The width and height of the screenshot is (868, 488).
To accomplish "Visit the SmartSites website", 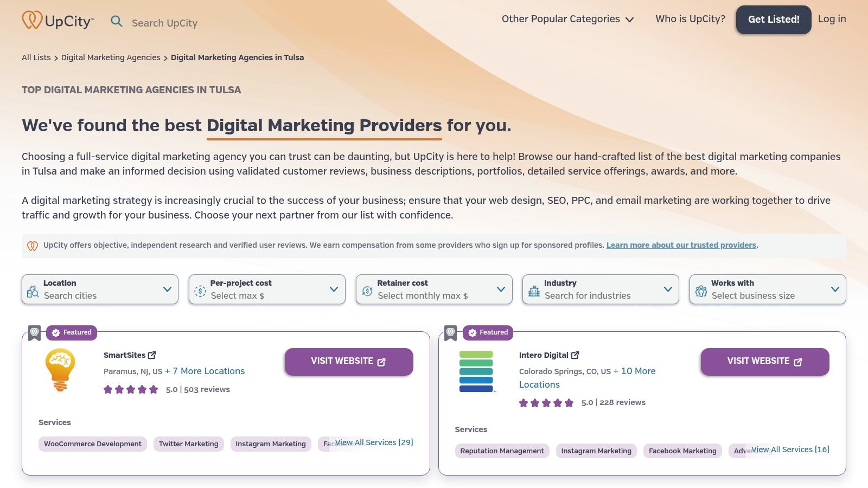I will coord(349,362).
